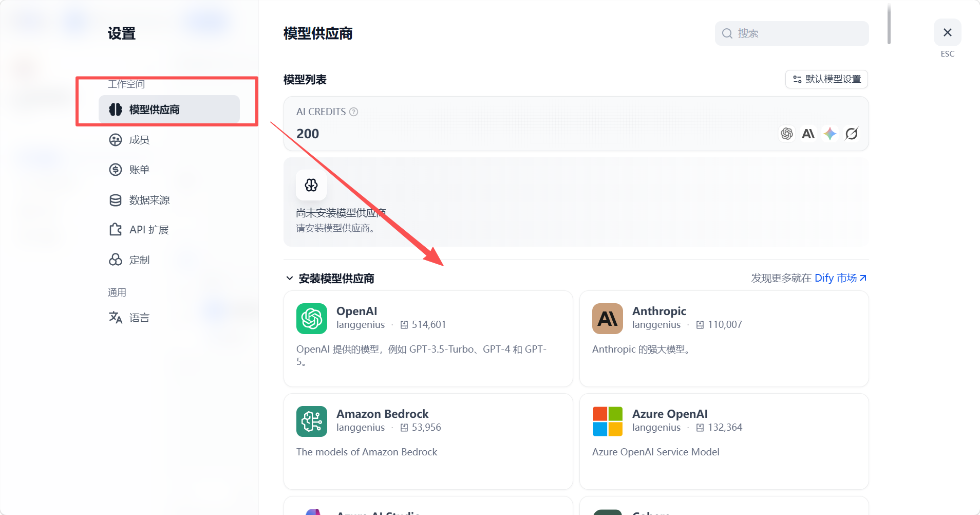Click the OpenAI description text

coord(422,355)
